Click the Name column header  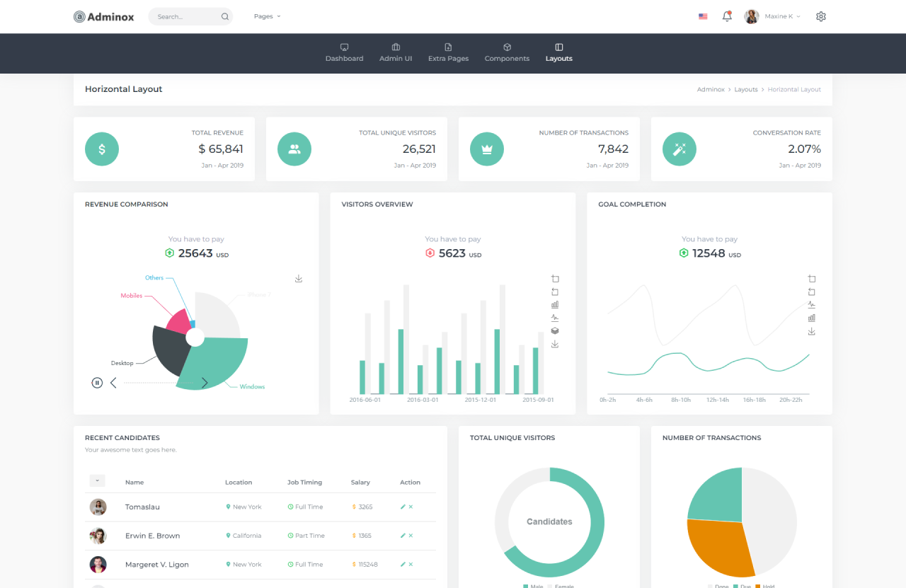tap(134, 483)
